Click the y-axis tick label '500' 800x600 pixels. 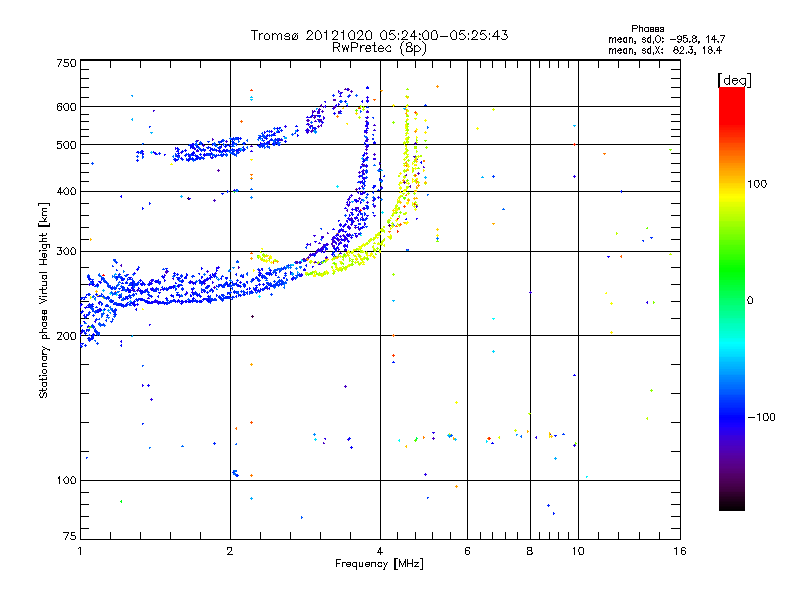(x=66, y=145)
